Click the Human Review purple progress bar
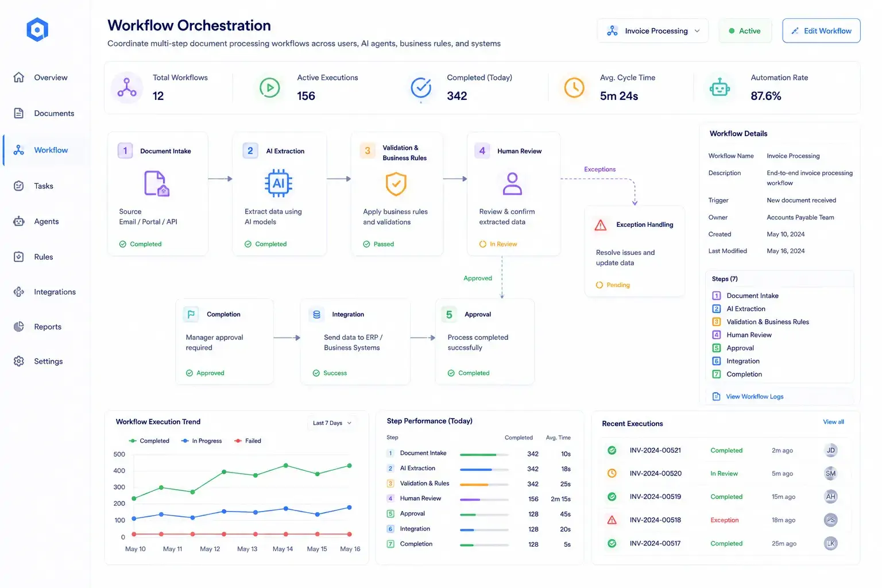882x588 pixels. (x=484, y=500)
